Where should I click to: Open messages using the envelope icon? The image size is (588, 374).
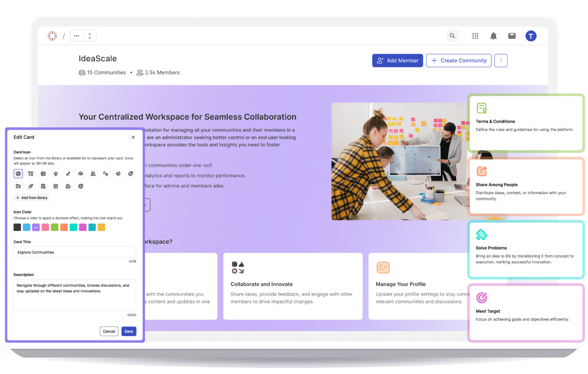[512, 36]
